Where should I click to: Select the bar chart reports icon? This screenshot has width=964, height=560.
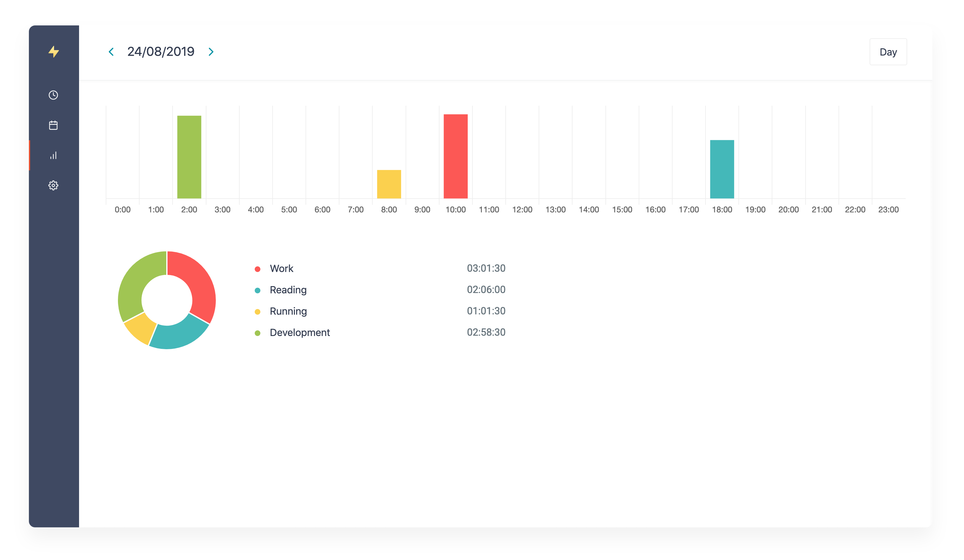tap(53, 155)
